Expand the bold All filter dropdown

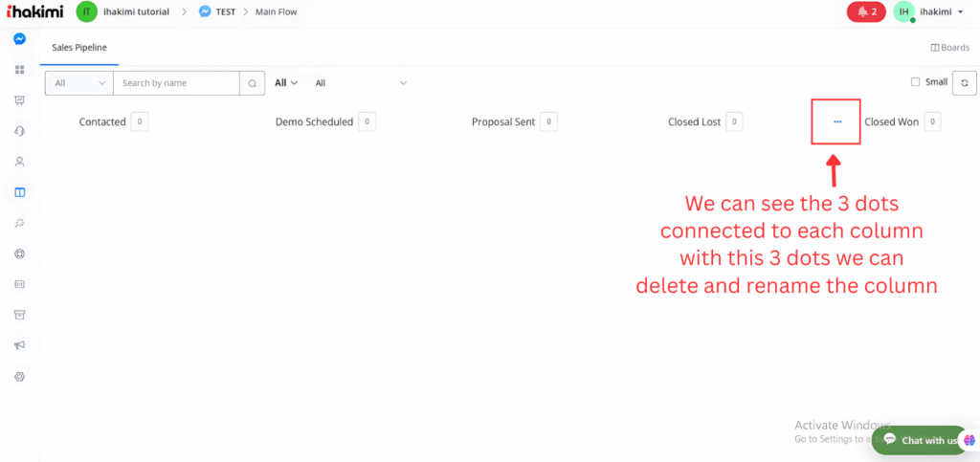[286, 83]
